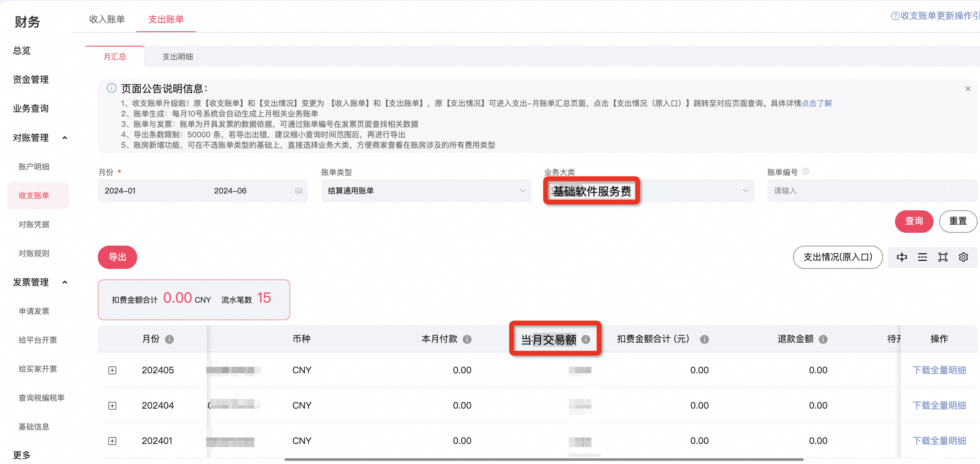
Task: Expand the 202405 row
Action: click(x=112, y=370)
